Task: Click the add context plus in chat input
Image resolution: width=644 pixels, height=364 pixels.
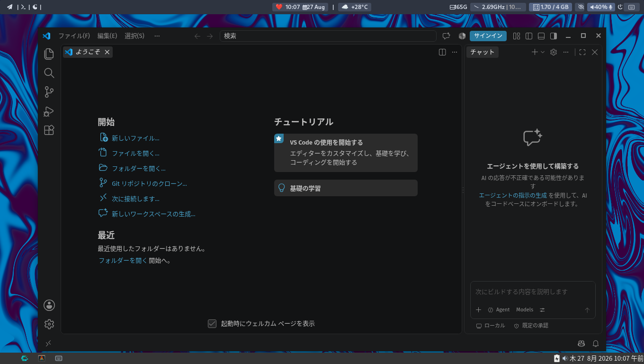Action: 478,309
